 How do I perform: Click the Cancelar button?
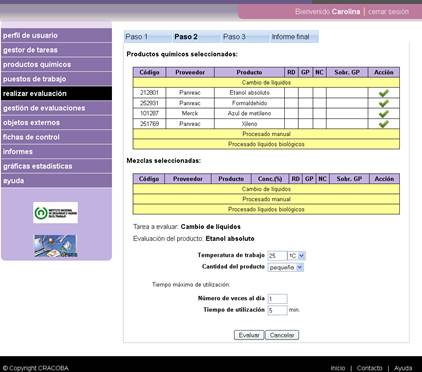(282, 335)
